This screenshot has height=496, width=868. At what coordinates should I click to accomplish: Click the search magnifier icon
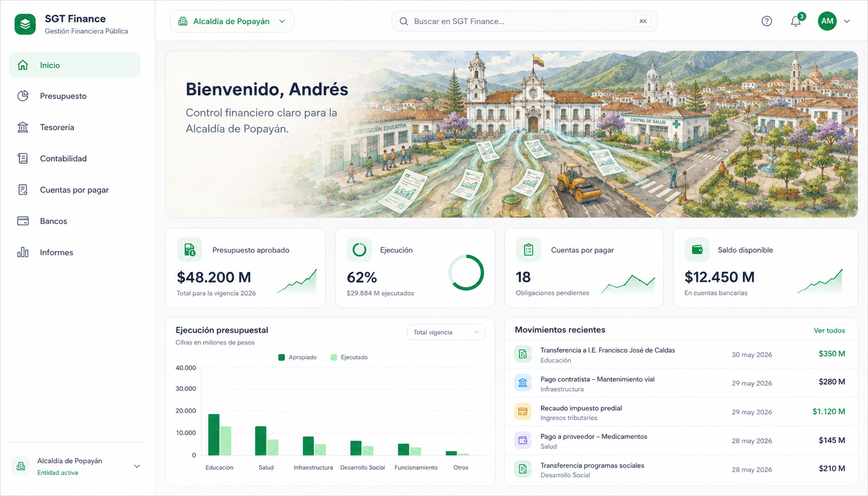point(404,21)
